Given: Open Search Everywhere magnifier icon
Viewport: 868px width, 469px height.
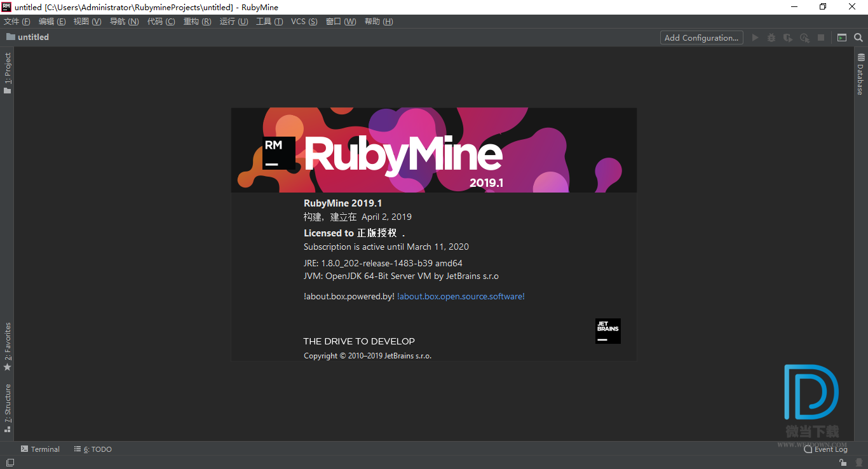Looking at the screenshot, I should coord(858,37).
